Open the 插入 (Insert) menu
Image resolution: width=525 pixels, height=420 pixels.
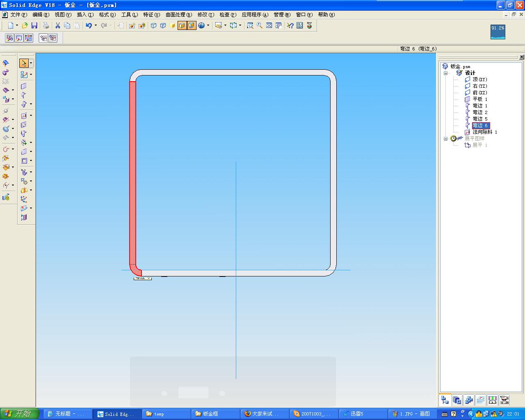click(x=85, y=15)
